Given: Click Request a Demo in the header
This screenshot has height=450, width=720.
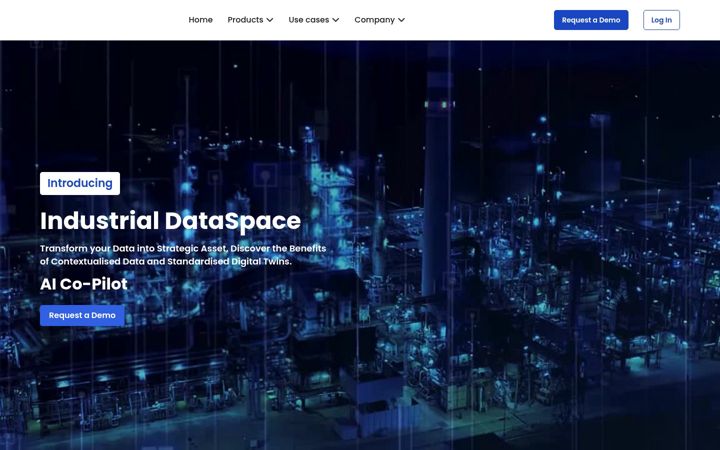Looking at the screenshot, I should [x=591, y=20].
